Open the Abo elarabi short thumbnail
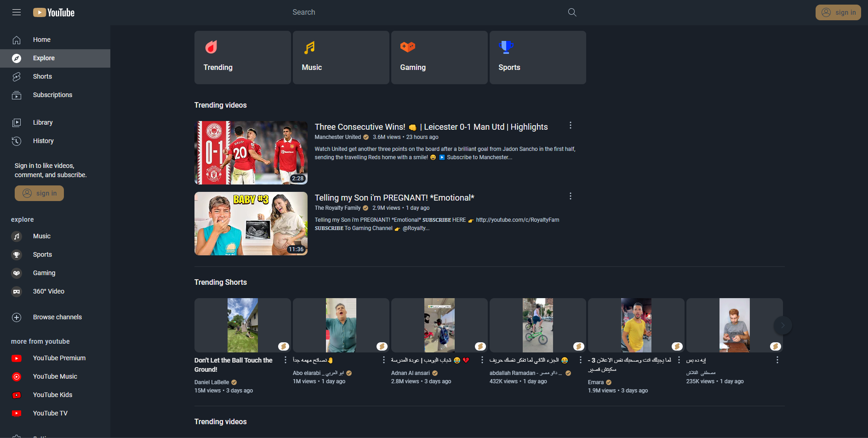Screen dimensions: 868x438 point(341,325)
